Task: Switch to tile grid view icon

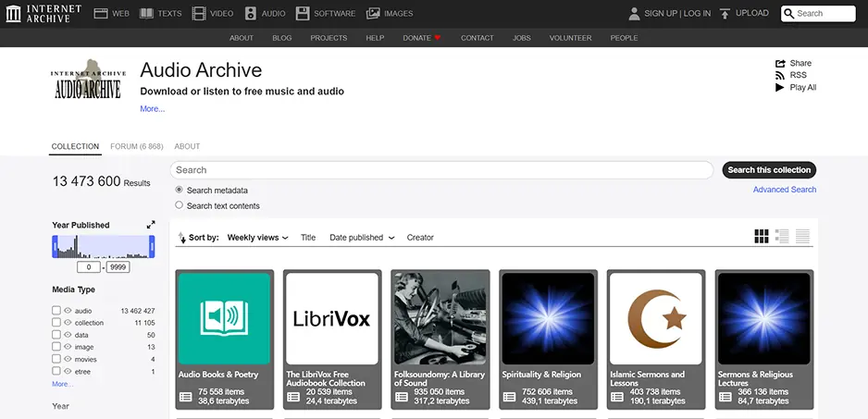Action: 762,237
